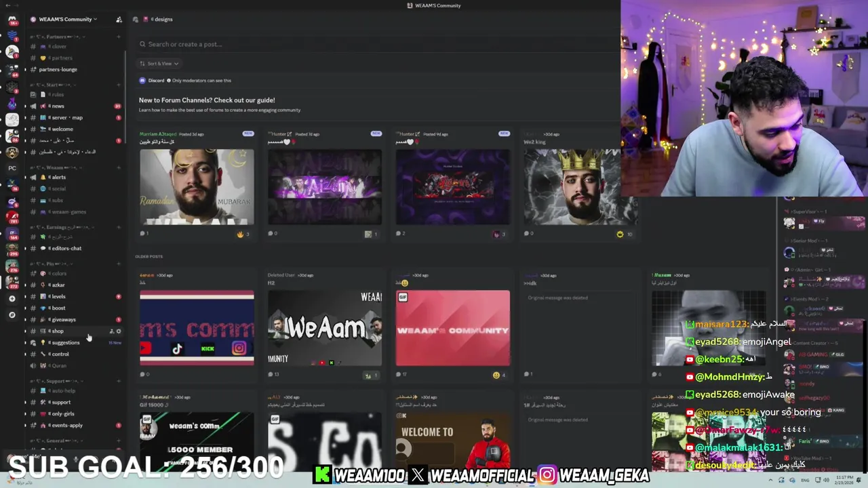The height and width of the screenshot is (488, 868).
Task: Open the shop channel settings gear
Action: point(119,331)
